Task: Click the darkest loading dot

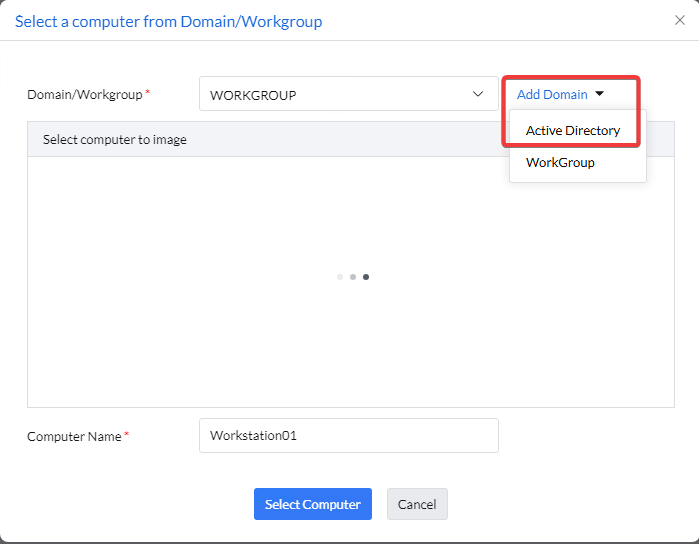Action: click(x=366, y=277)
